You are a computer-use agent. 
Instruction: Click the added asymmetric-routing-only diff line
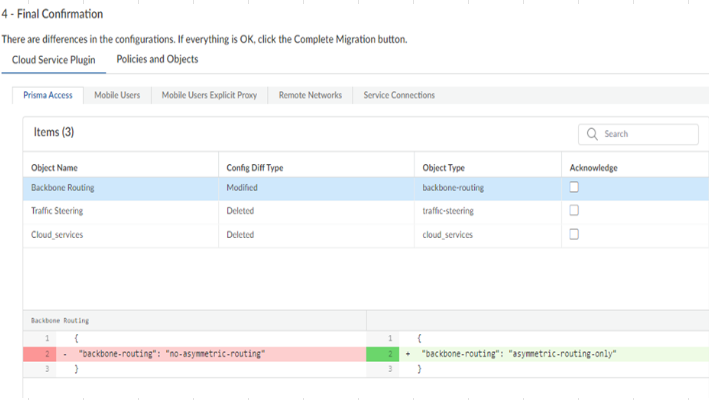(537, 354)
